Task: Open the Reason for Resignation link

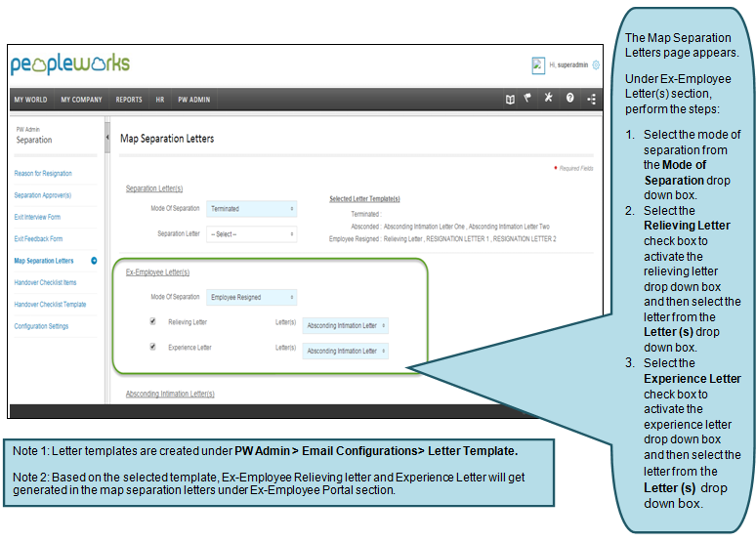Action: point(43,173)
